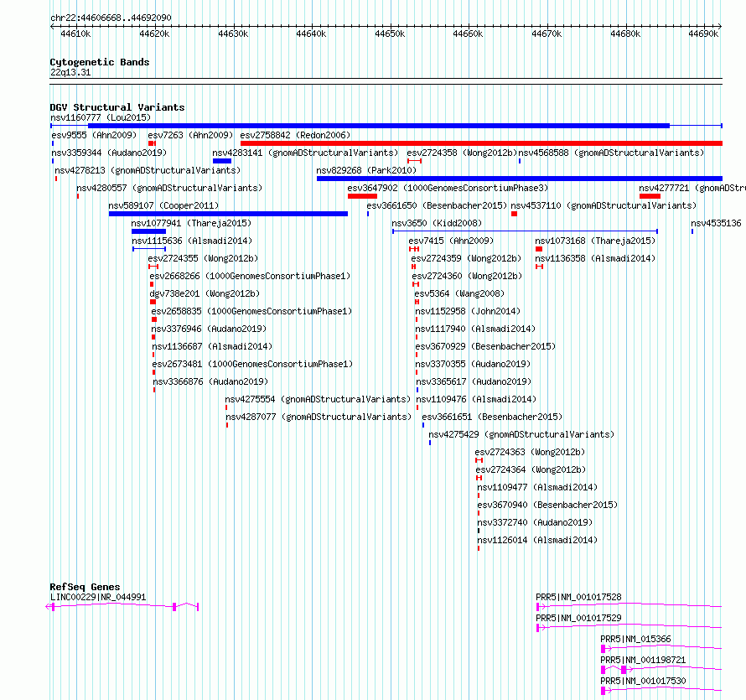
Task: Click the red esv2758842 variant bar
Action: click(481, 143)
